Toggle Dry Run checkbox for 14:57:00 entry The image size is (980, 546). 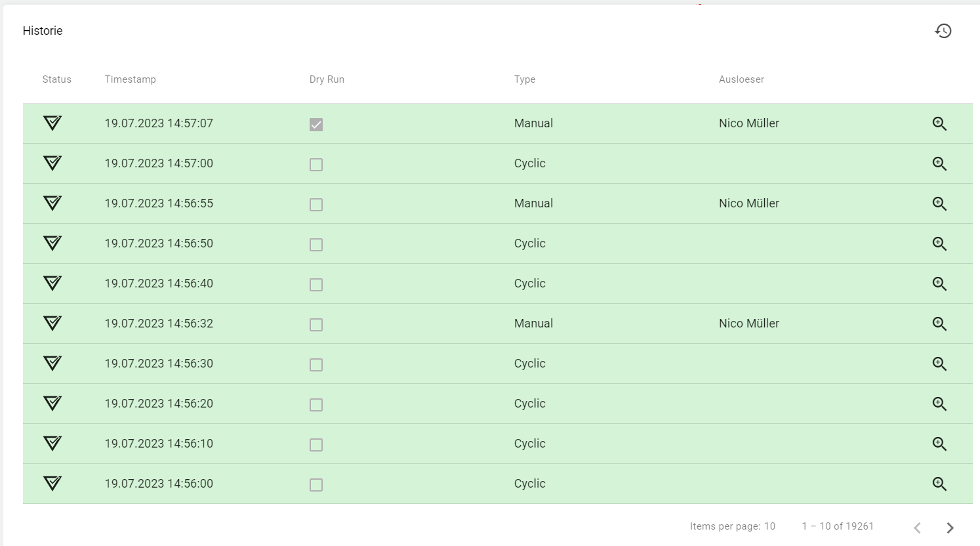(x=316, y=165)
